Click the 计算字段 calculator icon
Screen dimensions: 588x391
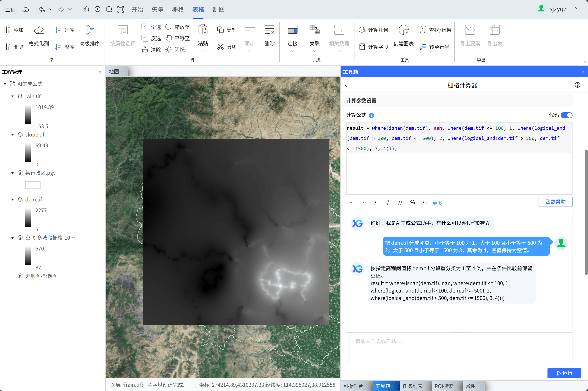click(x=362, y=47)
